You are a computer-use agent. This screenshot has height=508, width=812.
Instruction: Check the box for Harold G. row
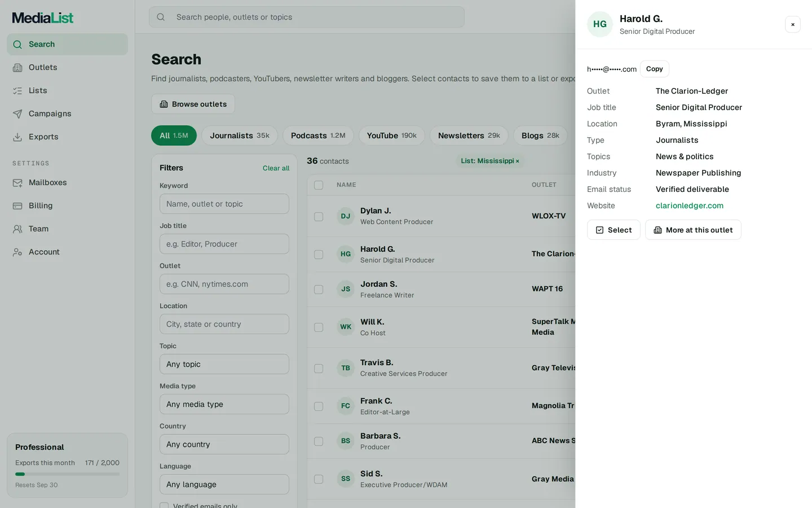(x=319, y=255)
